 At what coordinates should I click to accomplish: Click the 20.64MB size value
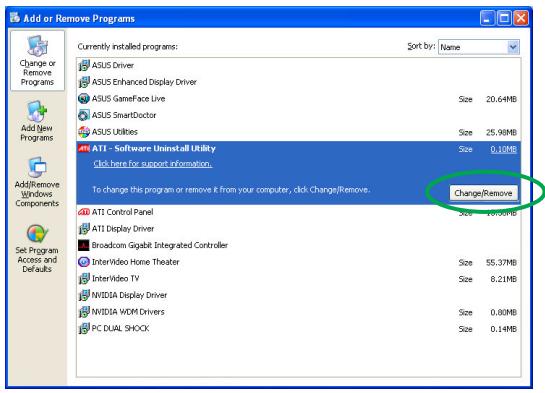point(501,99)
